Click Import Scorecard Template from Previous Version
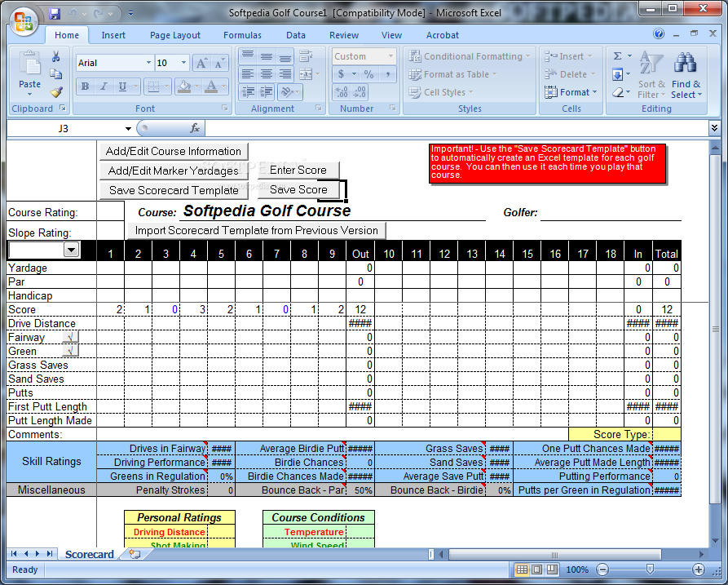The width and height of the screenshot is (728, 585). (256, 230)
